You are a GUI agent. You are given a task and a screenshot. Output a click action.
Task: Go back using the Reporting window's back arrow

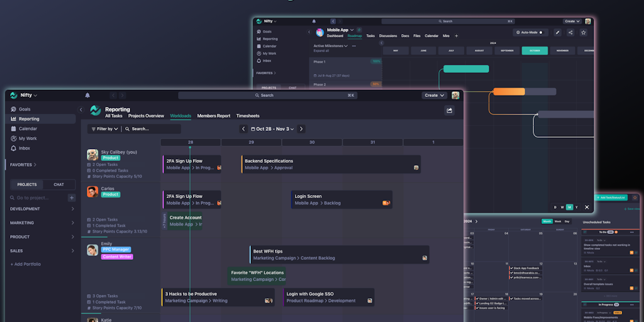click(114, 96)
